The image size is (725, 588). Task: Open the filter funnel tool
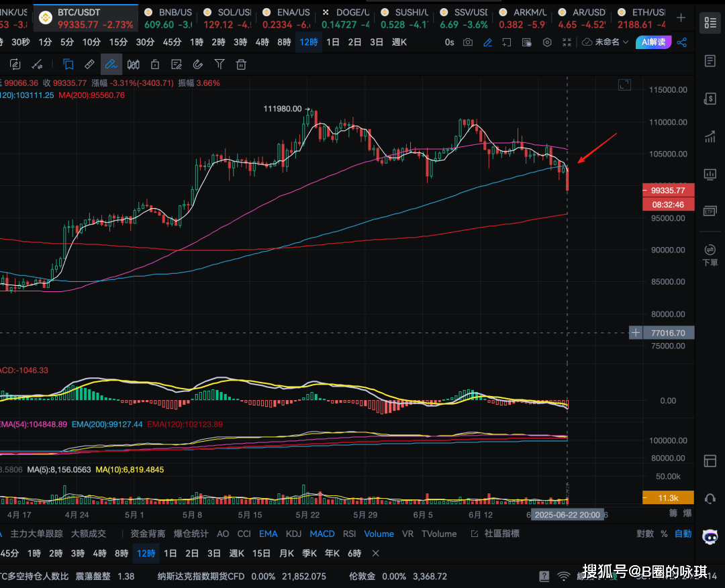pyautogui.click(x=220, y=64)
